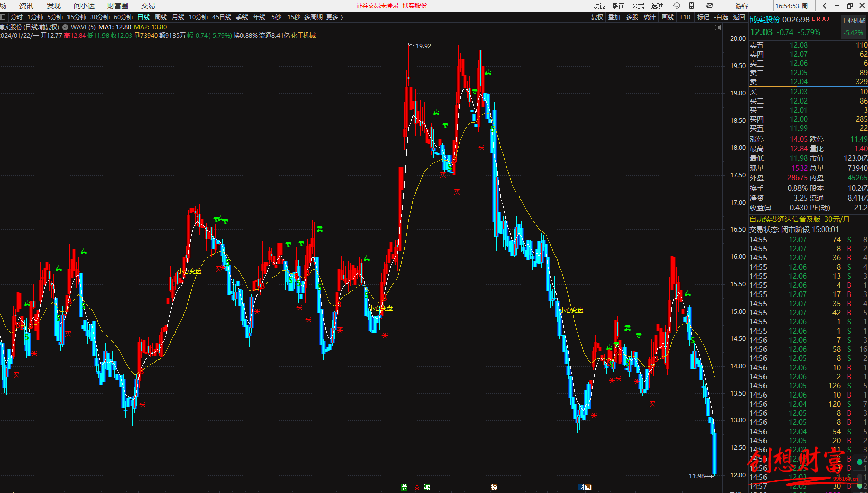Click the 工业机械 sector label
868x493 pixels.
pyautogui.click(x=854, y=20)
